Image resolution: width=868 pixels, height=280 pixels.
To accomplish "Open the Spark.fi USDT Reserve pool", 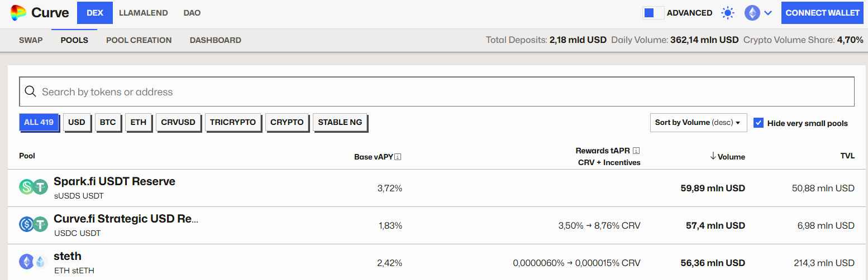I will [115, 181].
